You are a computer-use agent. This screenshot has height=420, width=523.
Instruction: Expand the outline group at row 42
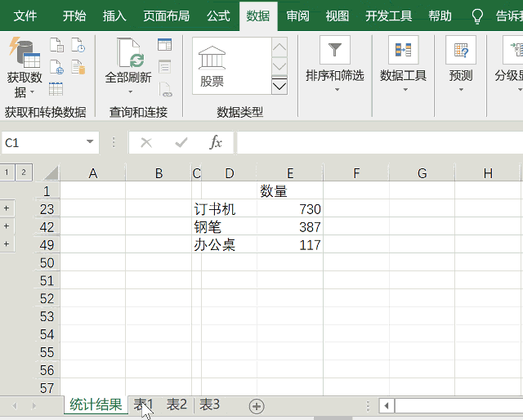coord(7,226)
